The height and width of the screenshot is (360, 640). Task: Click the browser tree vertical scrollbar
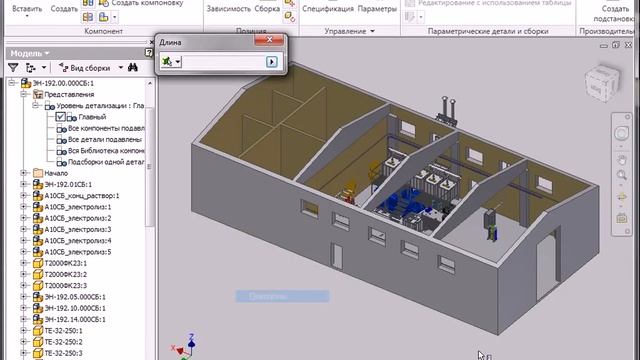click(150, 166)
